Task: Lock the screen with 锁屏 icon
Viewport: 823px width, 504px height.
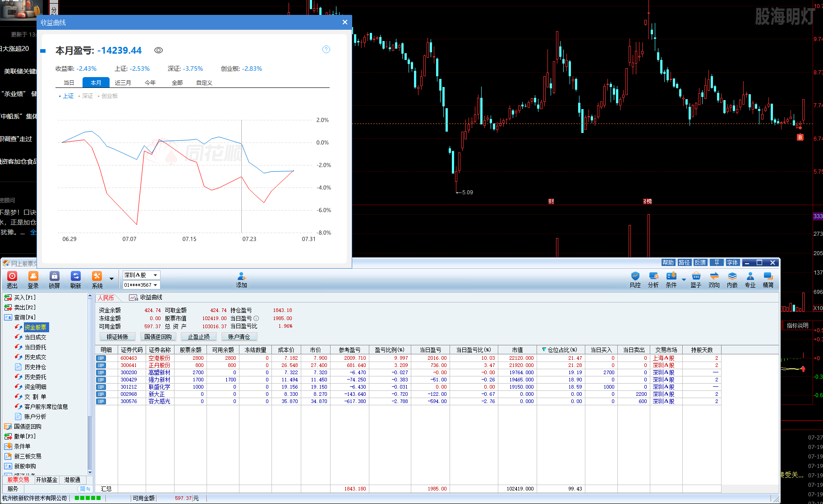Action: click(55, 280)
